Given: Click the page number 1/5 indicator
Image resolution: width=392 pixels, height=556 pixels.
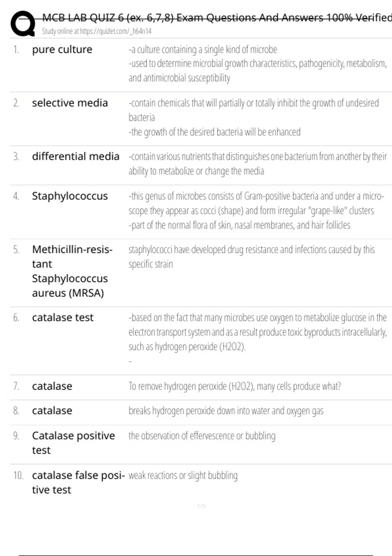Looking at the screenshot, I should (x=201, y=506).
